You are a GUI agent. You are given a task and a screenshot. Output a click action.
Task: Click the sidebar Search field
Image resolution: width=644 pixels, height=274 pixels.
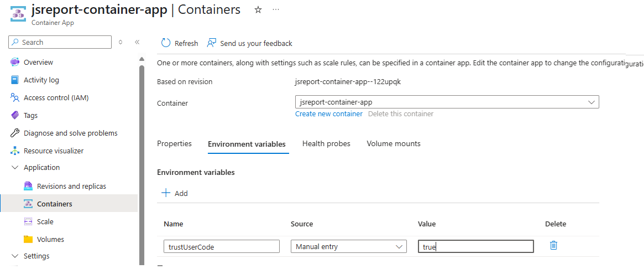(x=60, y=42)
